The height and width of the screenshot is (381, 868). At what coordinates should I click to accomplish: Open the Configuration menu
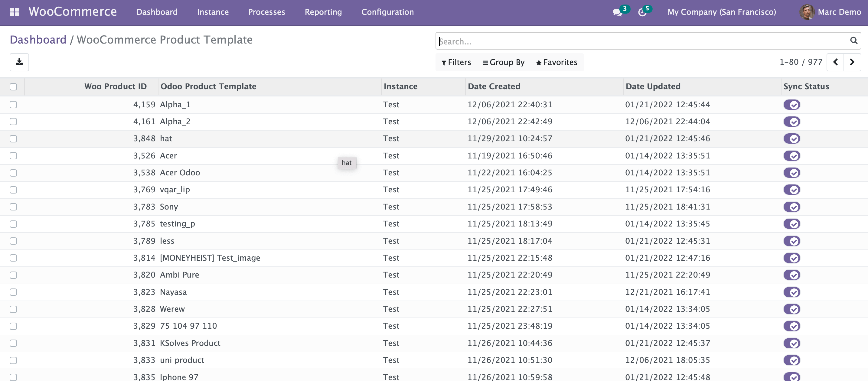click(x=387, y=12)
